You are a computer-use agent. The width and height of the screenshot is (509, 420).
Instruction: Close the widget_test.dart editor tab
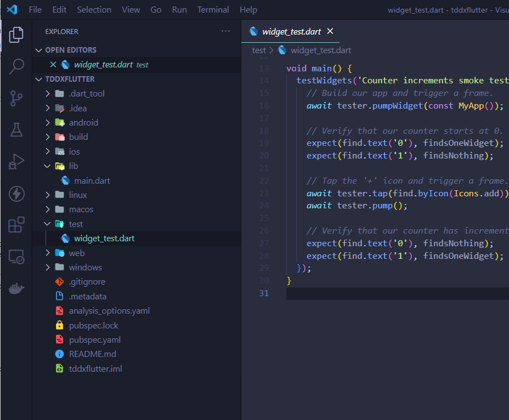point(330,31)
